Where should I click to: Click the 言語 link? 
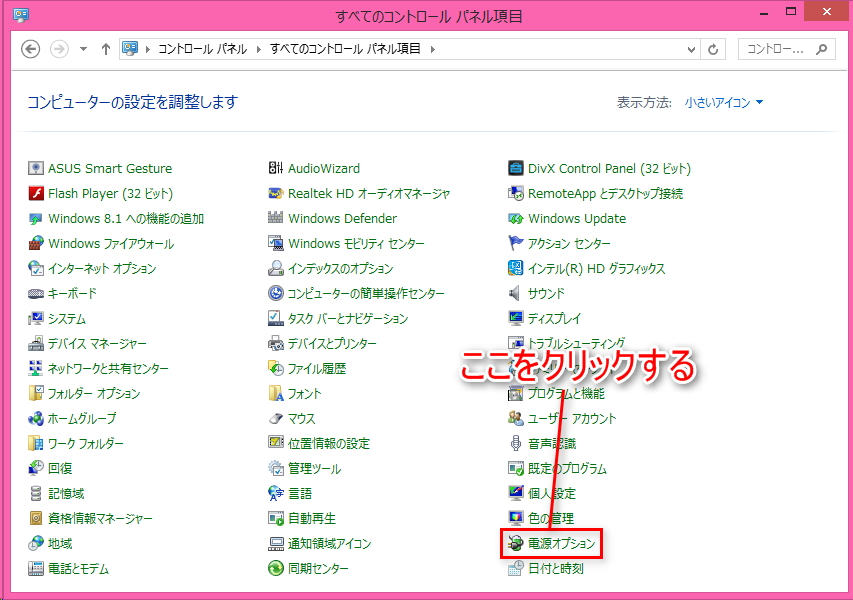click(300, 494)
